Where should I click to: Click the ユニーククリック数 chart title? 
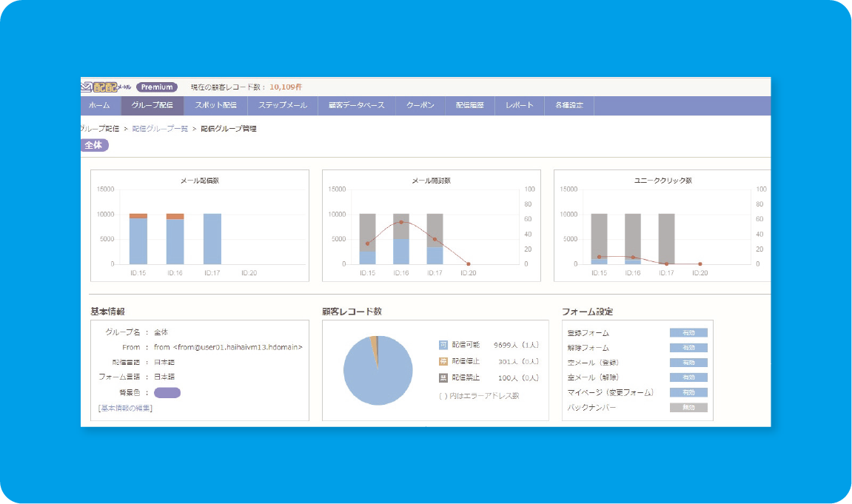tap(663, 181)
